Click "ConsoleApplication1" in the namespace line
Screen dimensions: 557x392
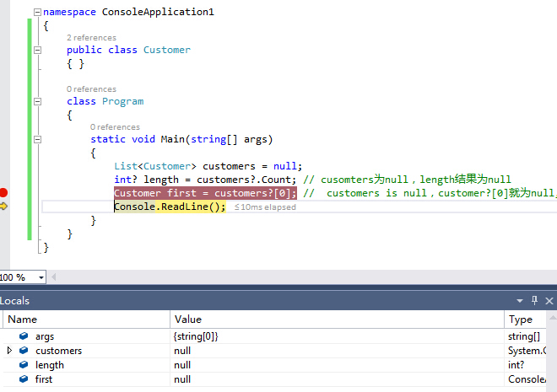[158, 12]
